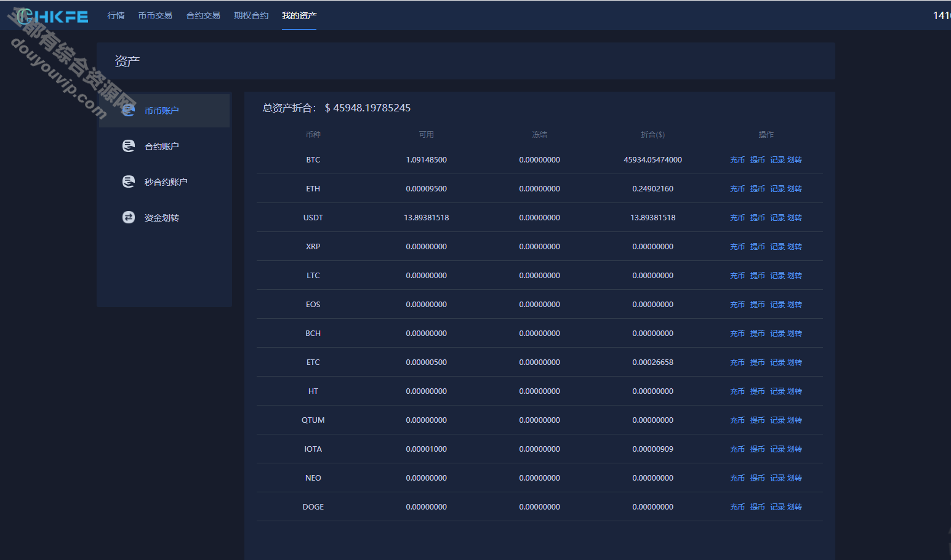Click IOTA valuation 0.00000909
Screen dimensions: 951x560
[653, 449]
